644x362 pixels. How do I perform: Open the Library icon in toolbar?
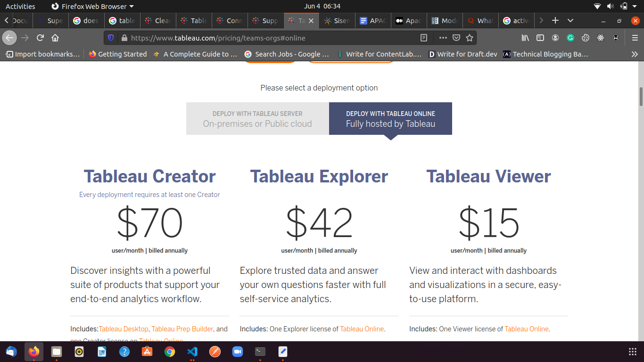coord(525,38)
